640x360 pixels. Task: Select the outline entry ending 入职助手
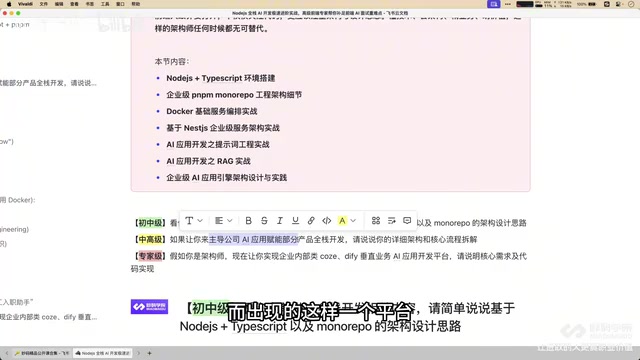pyautogui.click(x=16, y=302)
